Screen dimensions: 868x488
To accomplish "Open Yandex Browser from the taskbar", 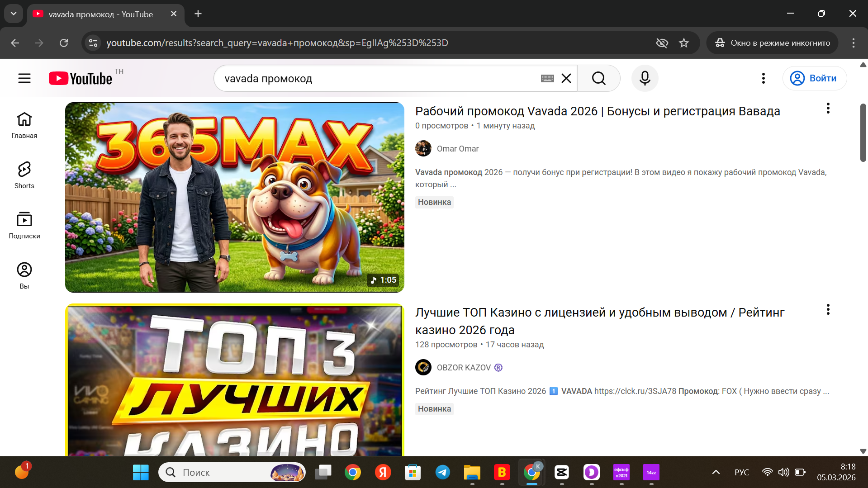I will tap(383, 473).
